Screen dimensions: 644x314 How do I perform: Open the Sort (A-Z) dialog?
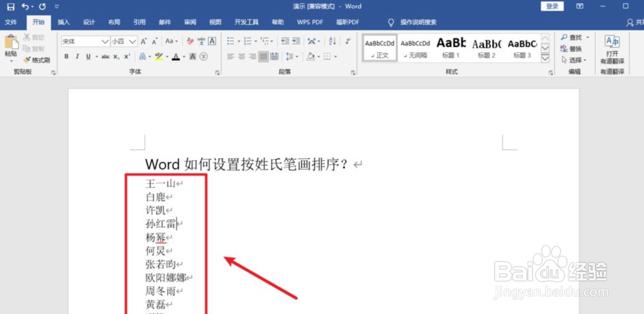pyautogui.click(x=332, y=41)
